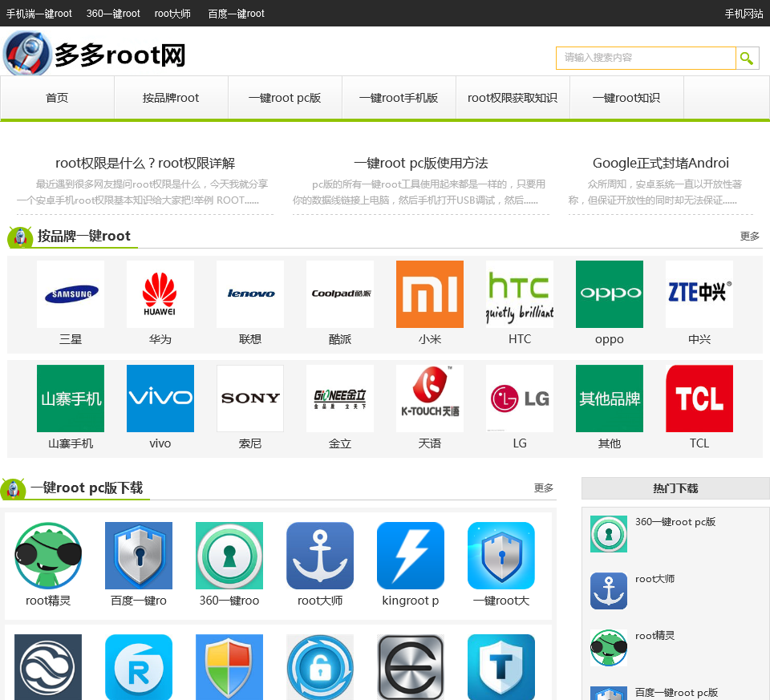Screen dimensions: 770x700
Task: Open the 一键root知识 navigation tab
Action: click(626, 98)
